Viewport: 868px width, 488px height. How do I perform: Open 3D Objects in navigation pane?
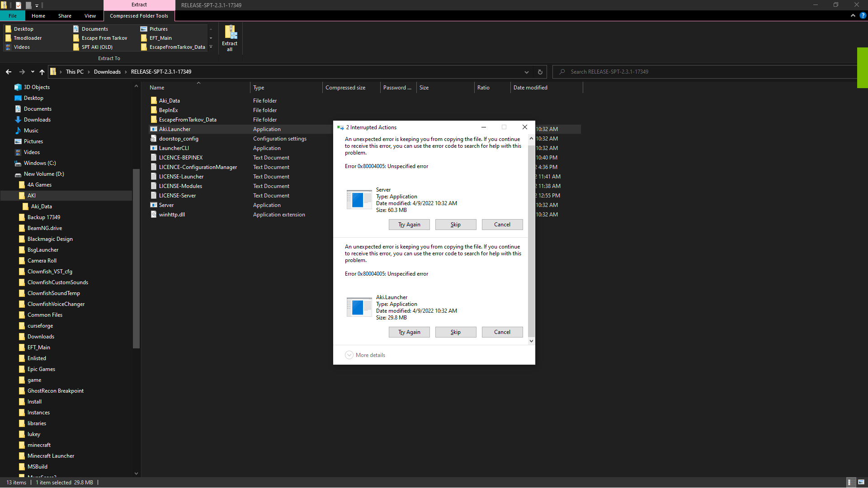(37, 87)
